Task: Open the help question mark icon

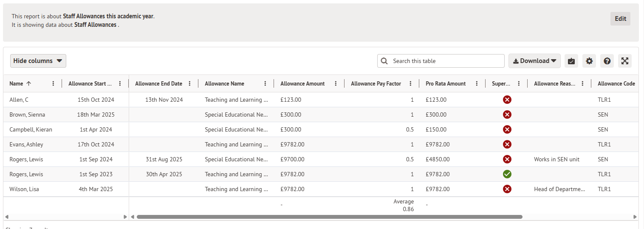Action: pos(607,61)
